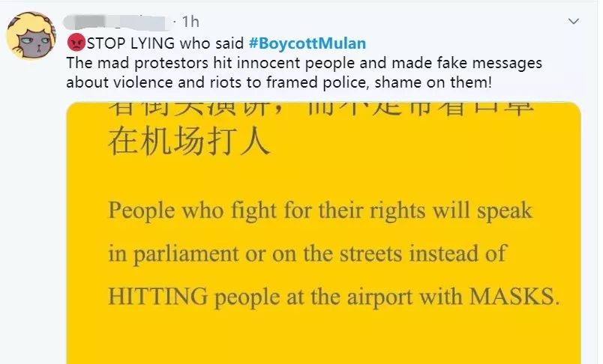603x364 pixels.
Task: Click the cut-off Chinese line at image top
Action: (320, 109)
